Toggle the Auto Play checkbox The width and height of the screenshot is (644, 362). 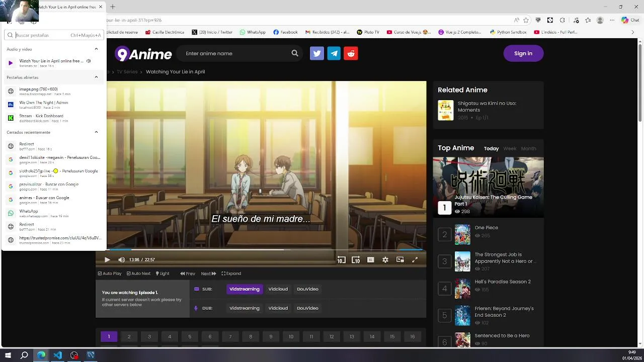coord(110,274)
